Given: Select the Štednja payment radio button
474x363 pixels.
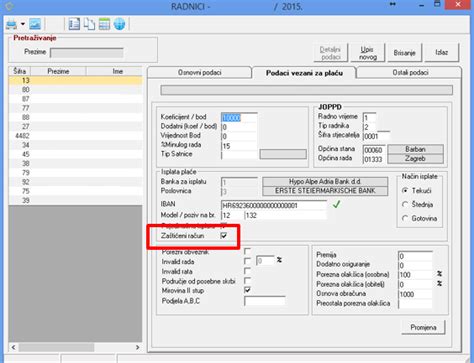Looking at the screenshot, I should [x=405, y=204].
